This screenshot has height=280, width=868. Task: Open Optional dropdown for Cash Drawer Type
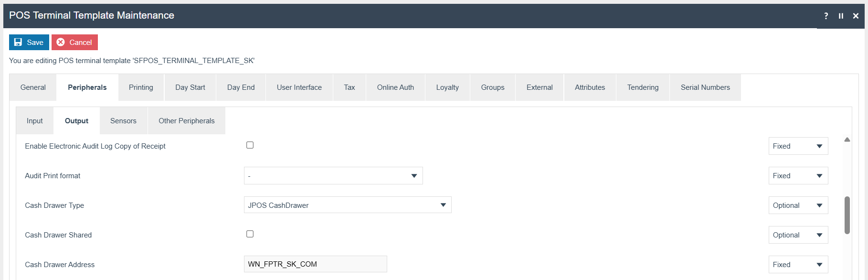[x=798, y=205]
